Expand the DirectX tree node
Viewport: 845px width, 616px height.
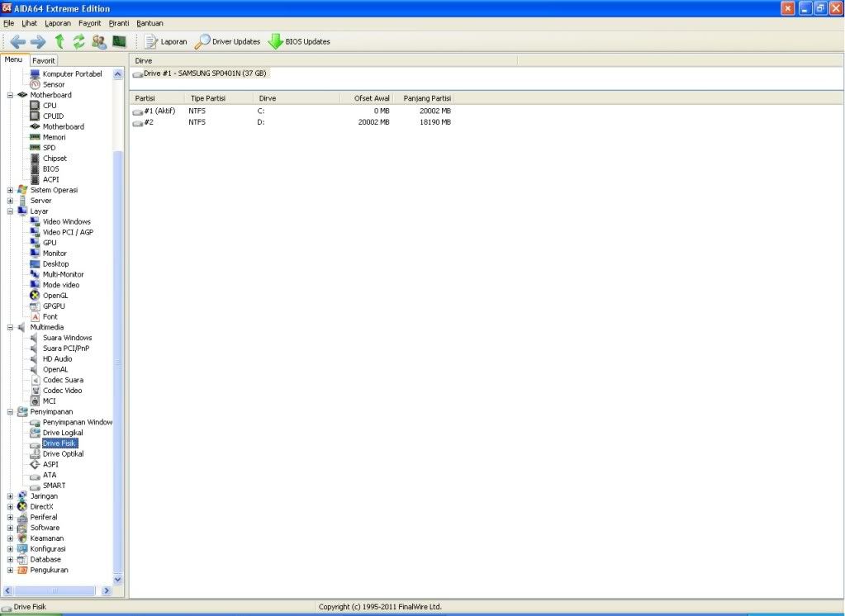click(10, 507)
